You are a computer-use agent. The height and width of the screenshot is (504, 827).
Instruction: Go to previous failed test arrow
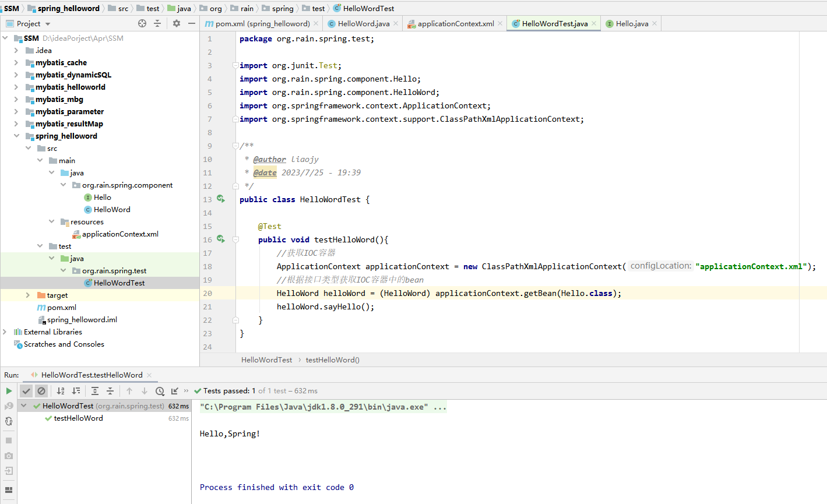129,391
